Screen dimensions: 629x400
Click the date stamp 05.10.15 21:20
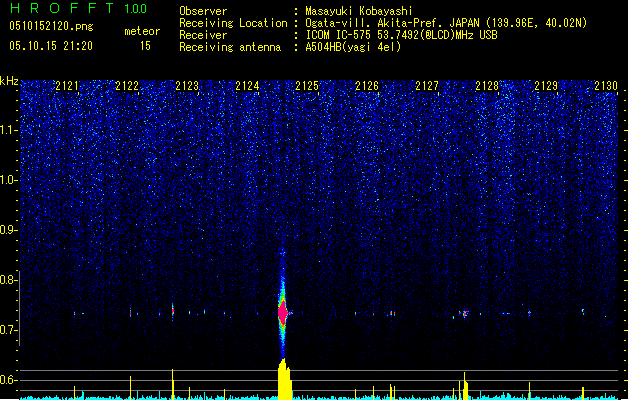[x=51, y=46]
